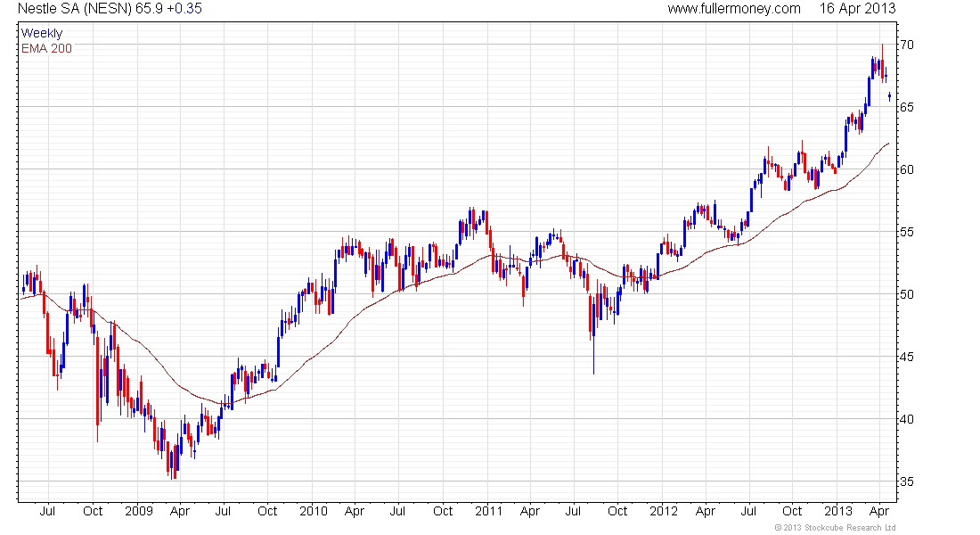Viewport: 980px width, 535px height.
Task: Click the 2011 year label on time axis
Action: point(488,511)
